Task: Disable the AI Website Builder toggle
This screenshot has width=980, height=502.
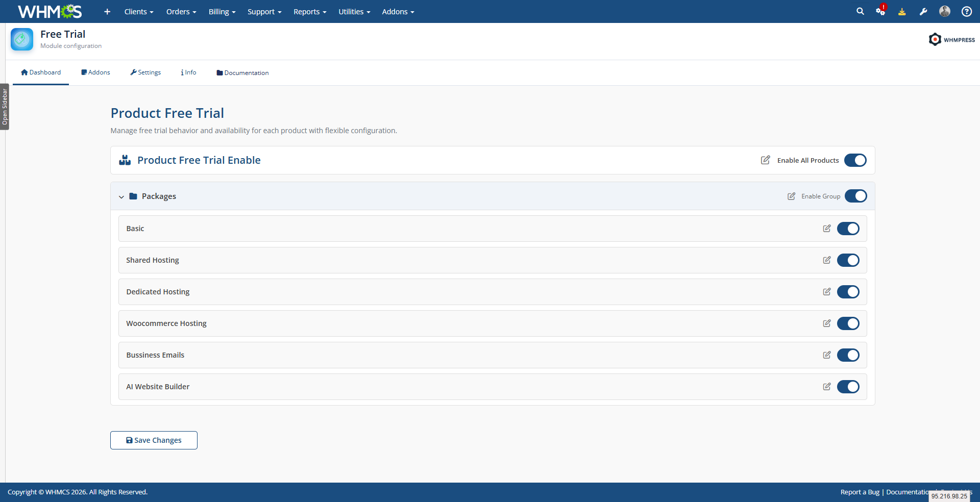Action: click(x=848, y=387)
